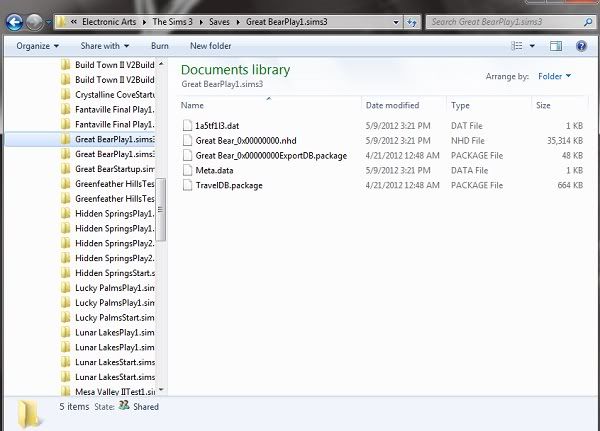The image size is (600, 431).
Task: Open the address bar history dropdown arrow
Action: 396,22
